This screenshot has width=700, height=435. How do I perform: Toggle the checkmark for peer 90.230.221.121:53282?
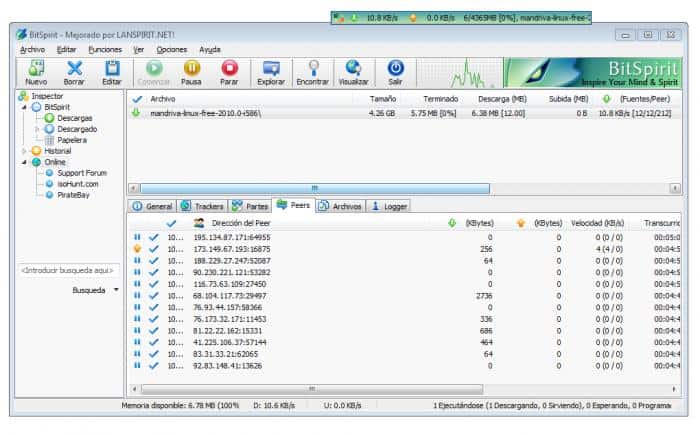coord(154,272)
